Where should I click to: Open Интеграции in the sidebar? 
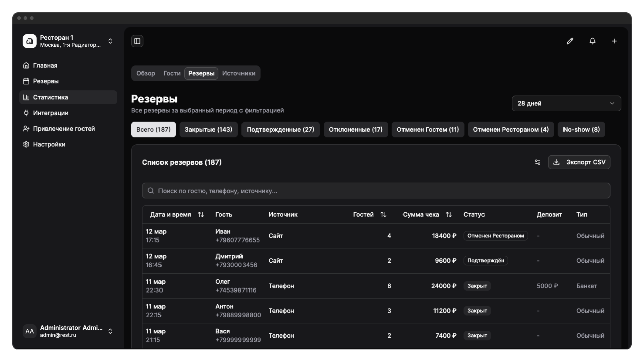click(51, 113)
